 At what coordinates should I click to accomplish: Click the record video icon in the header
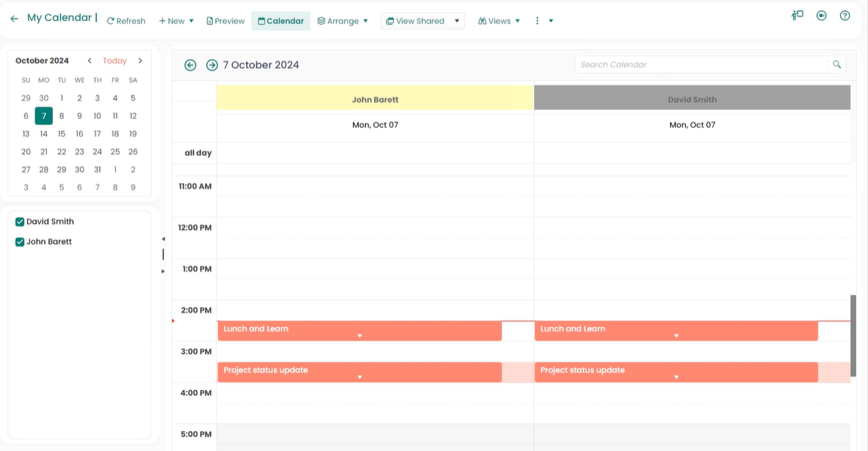click(821, 16)
